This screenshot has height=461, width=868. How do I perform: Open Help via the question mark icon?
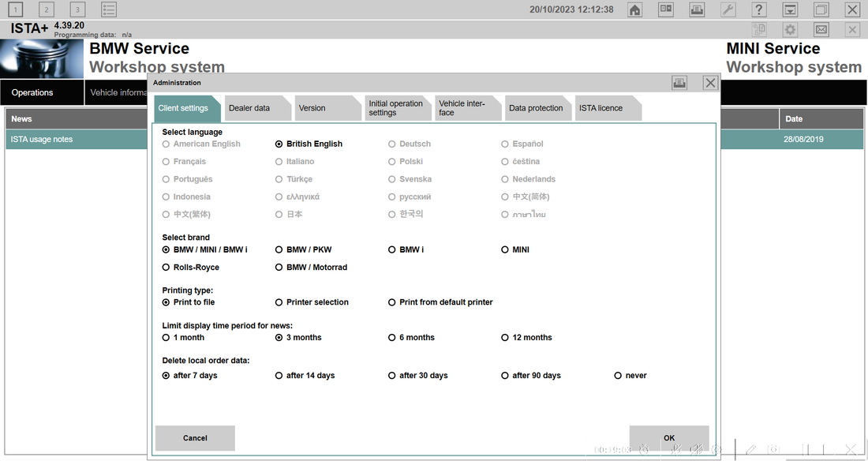pyautogui.click(x=759, y=9)
